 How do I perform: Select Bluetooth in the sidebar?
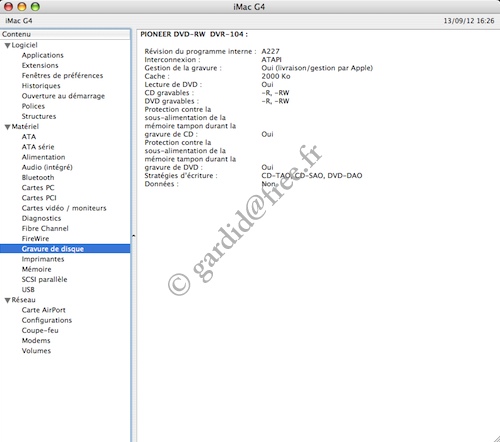pyautogui.click(x=38, y=177)
